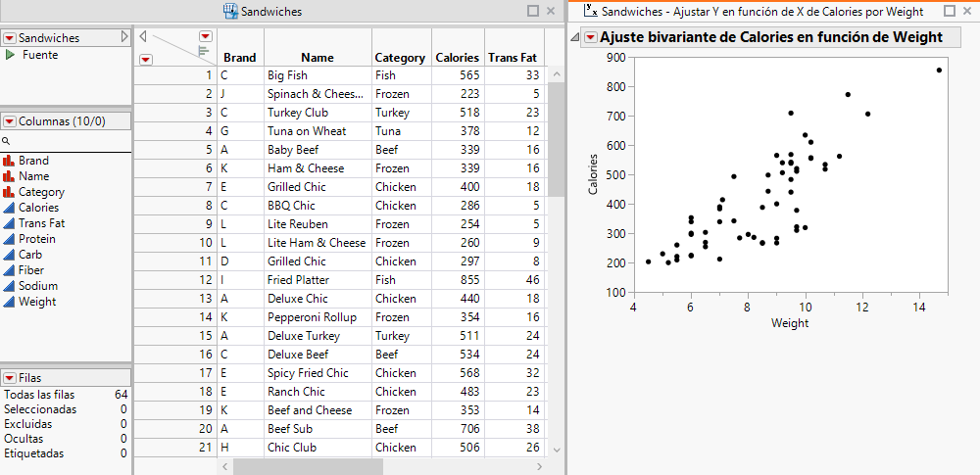Click the 'Big Fish' name cell
The width and height of the screenshot is (980, 475).
click(x=318, y=75)
